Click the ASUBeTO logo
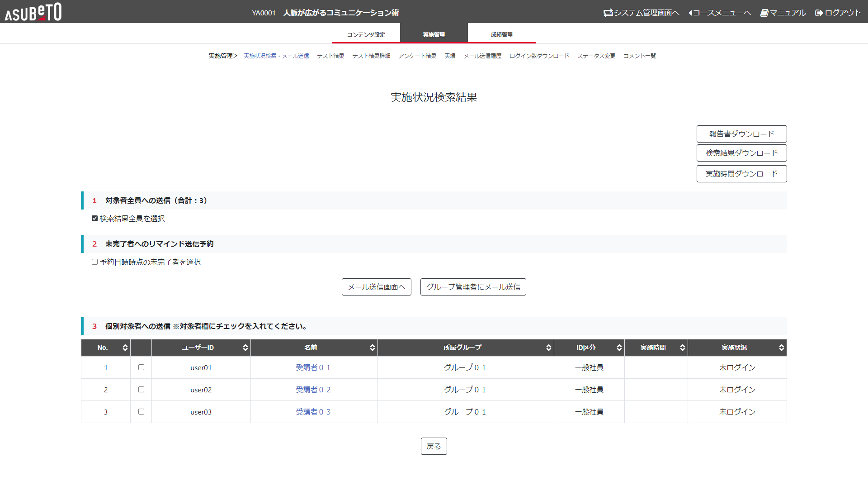This screenshot has width=868, height=491. coord(33,12)
